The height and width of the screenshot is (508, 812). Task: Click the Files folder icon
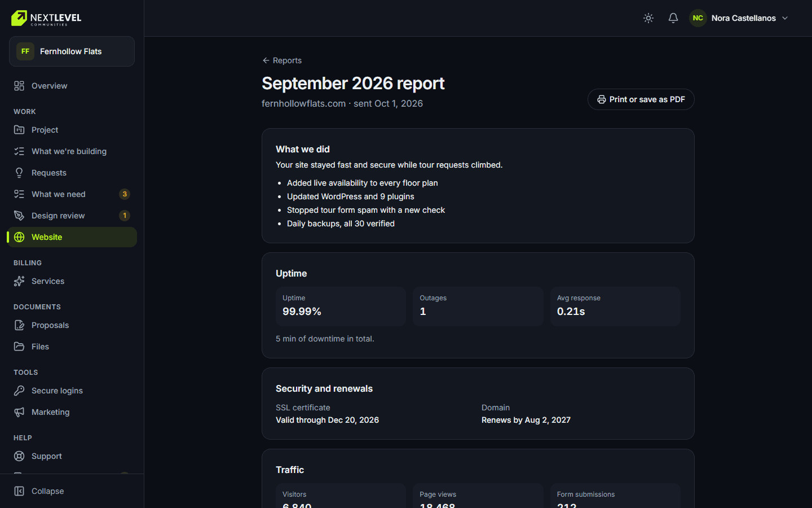[19, 347]
